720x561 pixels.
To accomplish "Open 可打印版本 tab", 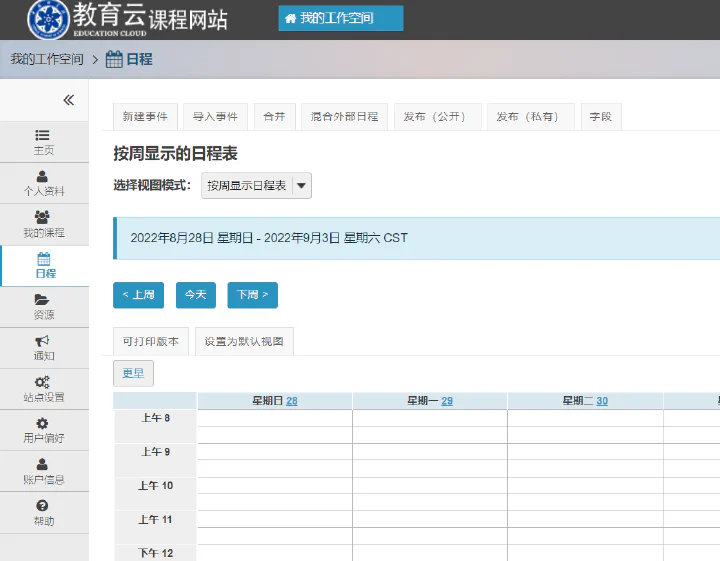I will click(151, 342).
